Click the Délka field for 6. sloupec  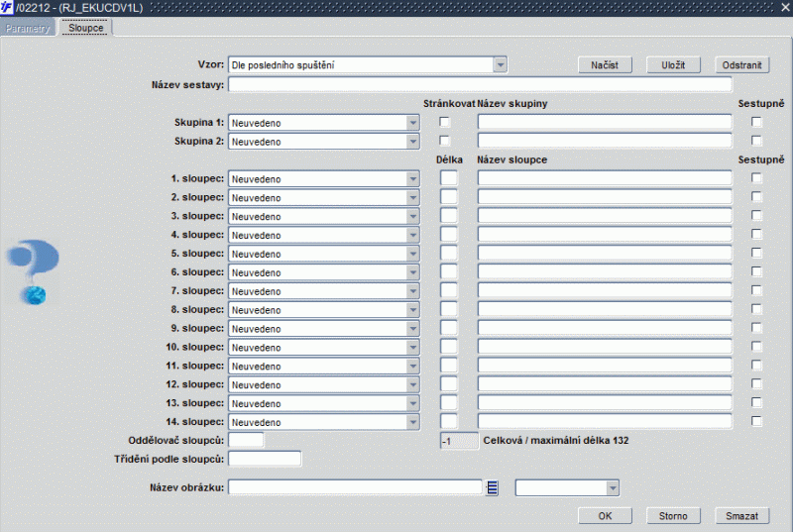click(449, 271)
